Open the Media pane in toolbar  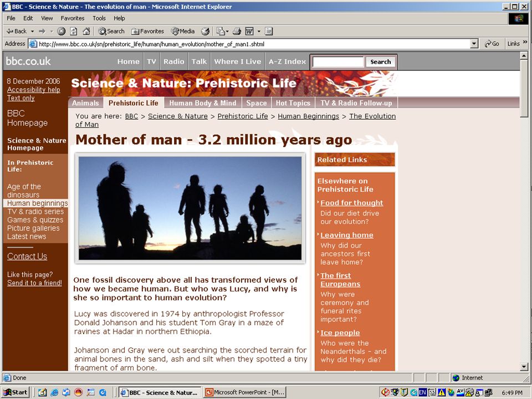pos(183,31)
